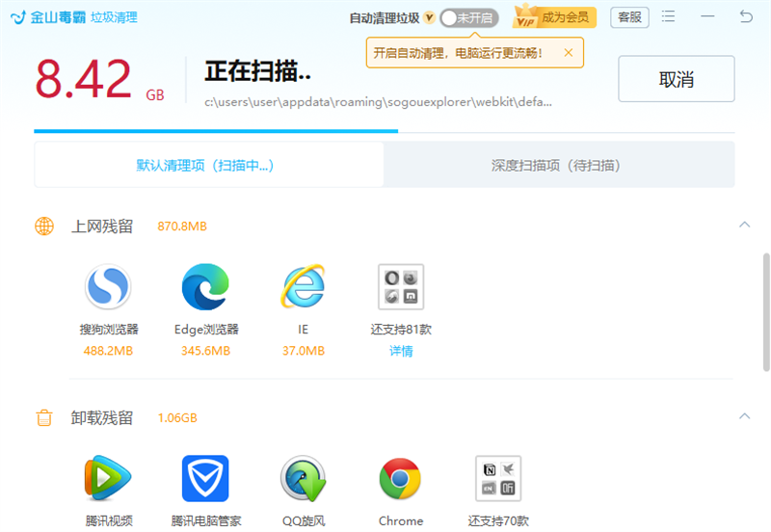Click the vertical scrollbar thumb
This screenshot has height=532, width=771.
[x=766, y=310]
